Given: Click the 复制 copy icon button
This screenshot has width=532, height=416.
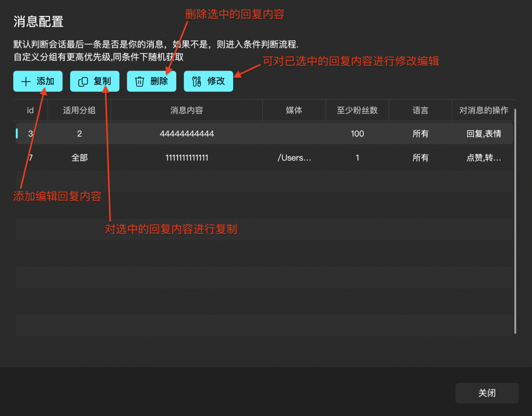Looking at the screenshot, I should tap(83, 82).
